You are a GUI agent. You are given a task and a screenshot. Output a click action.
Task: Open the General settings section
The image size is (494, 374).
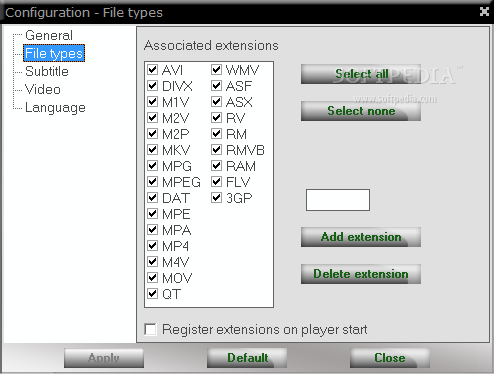tap(49, 35)
